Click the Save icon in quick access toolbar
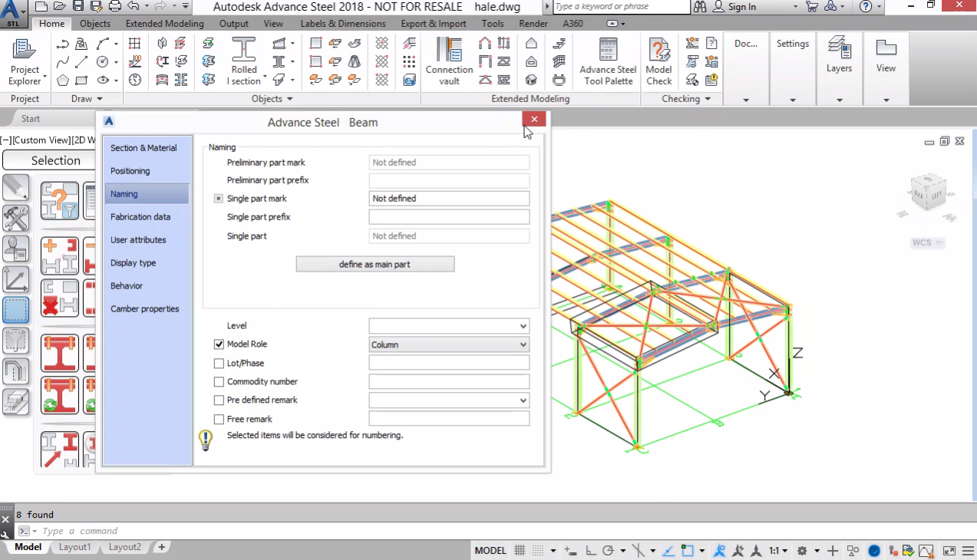The height and width of the screenshot is (560, 977). coord(78,6)
